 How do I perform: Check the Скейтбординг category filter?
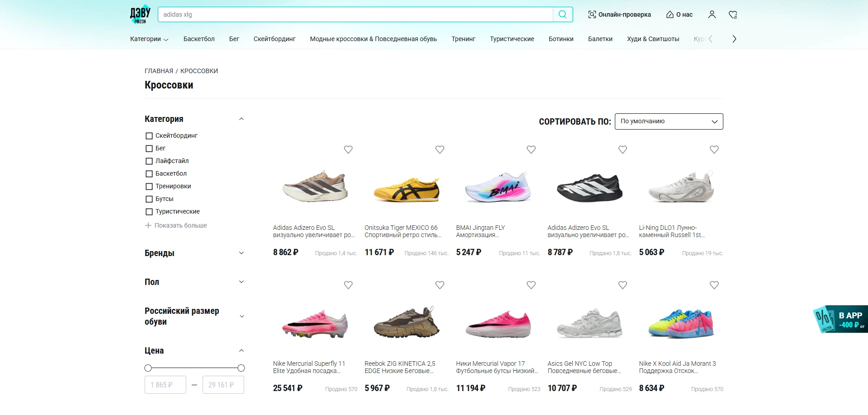coord(149,136)
